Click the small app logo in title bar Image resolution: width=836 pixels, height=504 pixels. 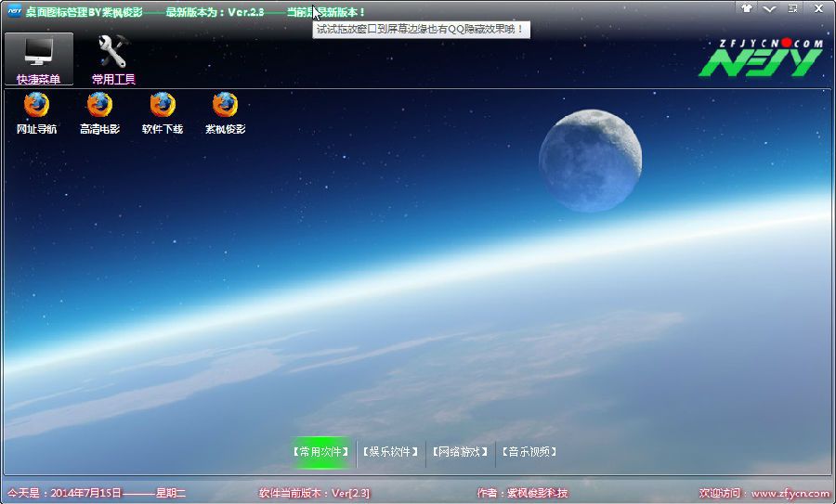click(x=14, y=10)
